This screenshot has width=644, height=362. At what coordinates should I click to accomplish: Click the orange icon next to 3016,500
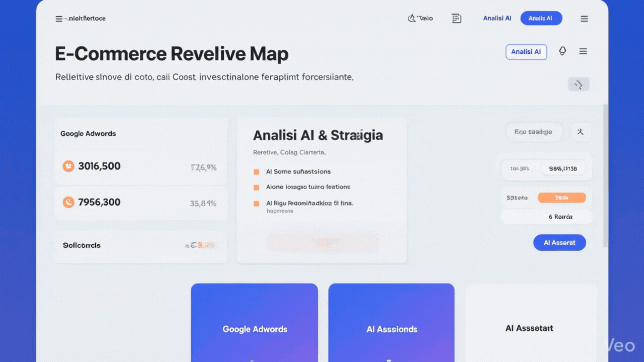click(68, 166)
